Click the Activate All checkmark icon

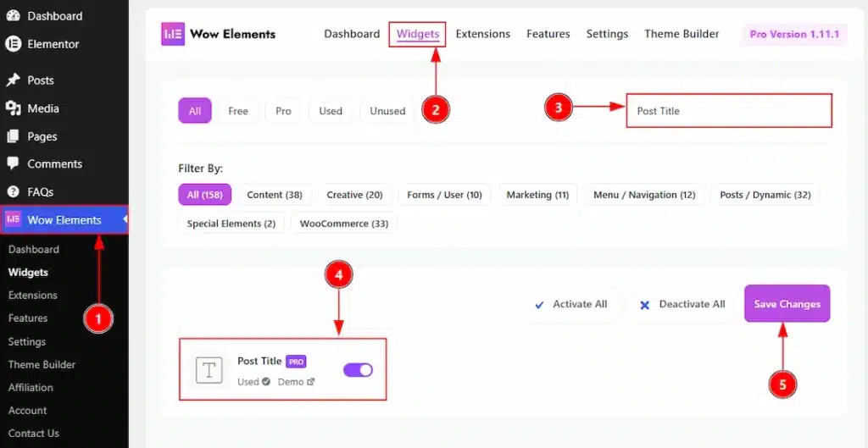point(539,305)
